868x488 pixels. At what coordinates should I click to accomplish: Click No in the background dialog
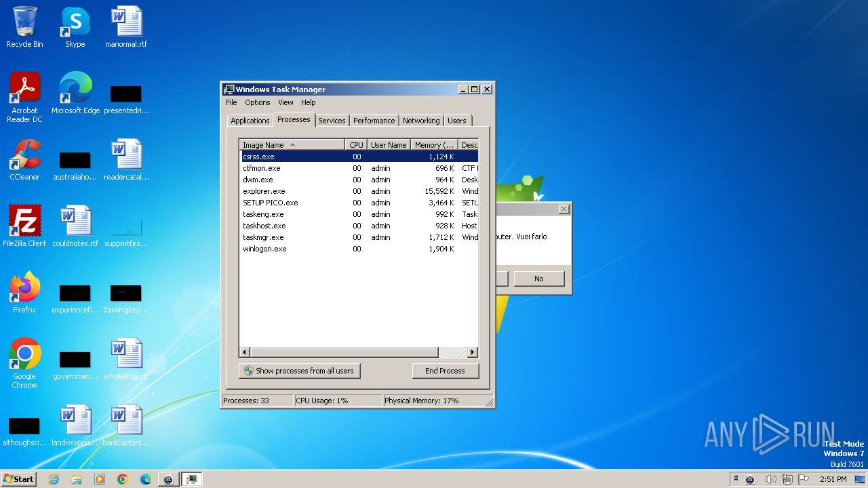pos(538,279)
